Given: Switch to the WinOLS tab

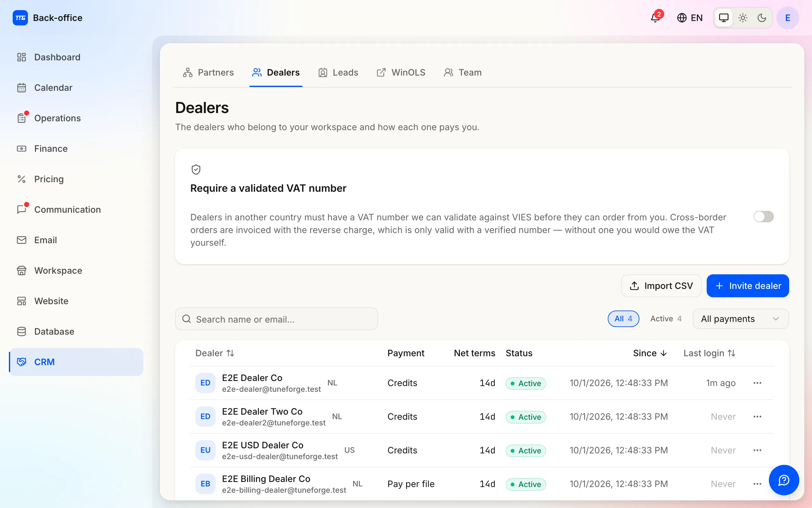Looking at the screenshot, I should click(x=401, y=72).
